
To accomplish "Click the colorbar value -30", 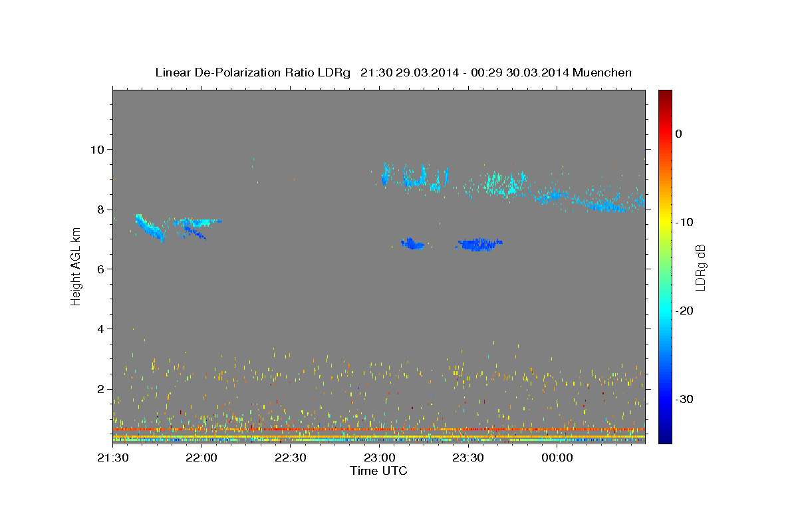I will pos(684,399).
